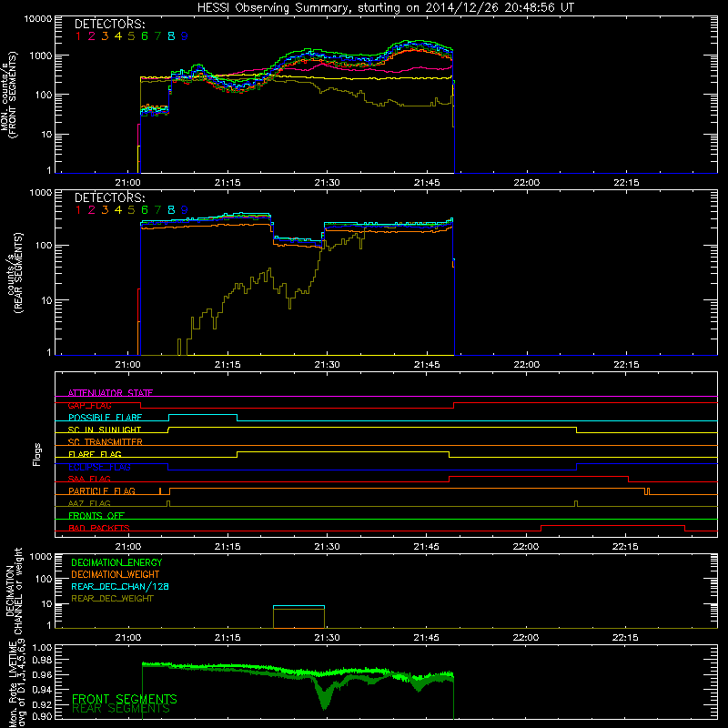The image size is (728, 728).
Task: Click yellow detector 4 in front segments legend
Action: click(118, 36)
